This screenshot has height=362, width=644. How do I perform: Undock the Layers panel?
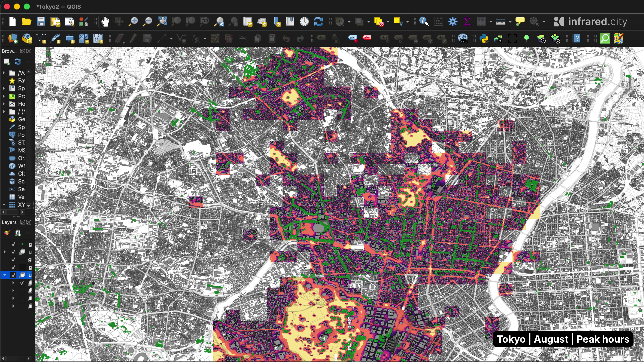(x=22, y=222)
